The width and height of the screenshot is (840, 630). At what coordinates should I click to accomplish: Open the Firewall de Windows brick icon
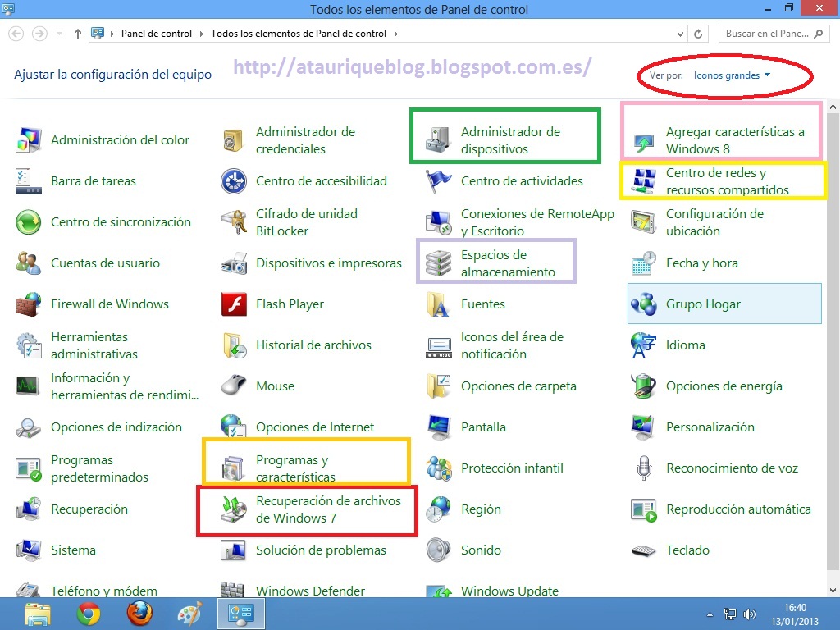pyautogui.click(x=29, y=304)
